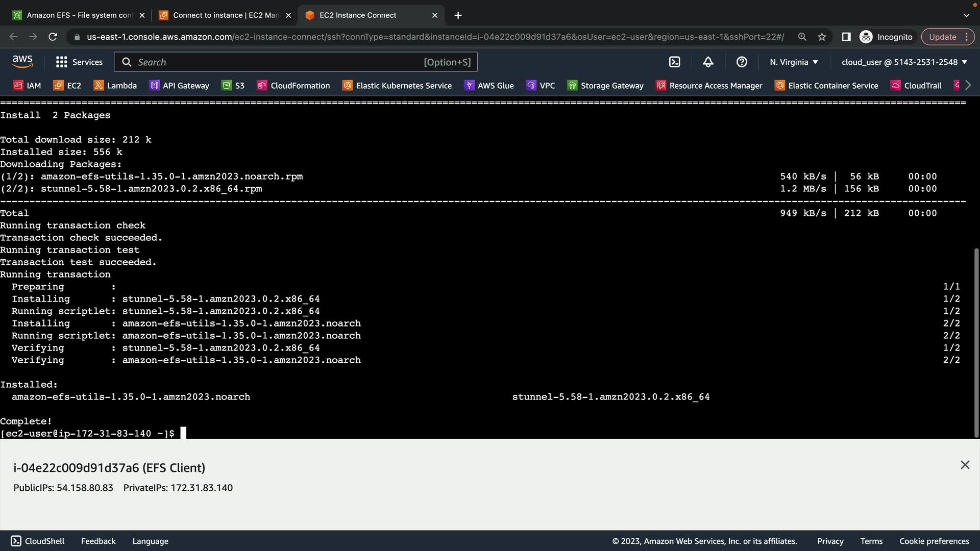Open AWS CloudShell icon in top navigation
This screenshot has height=551, width=980.
point(674,62)
